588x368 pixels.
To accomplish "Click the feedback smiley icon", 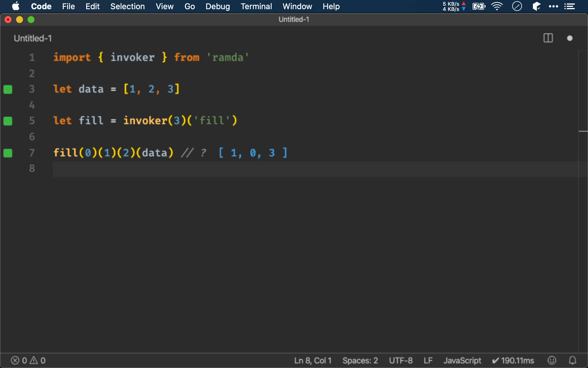I will 552,360.
